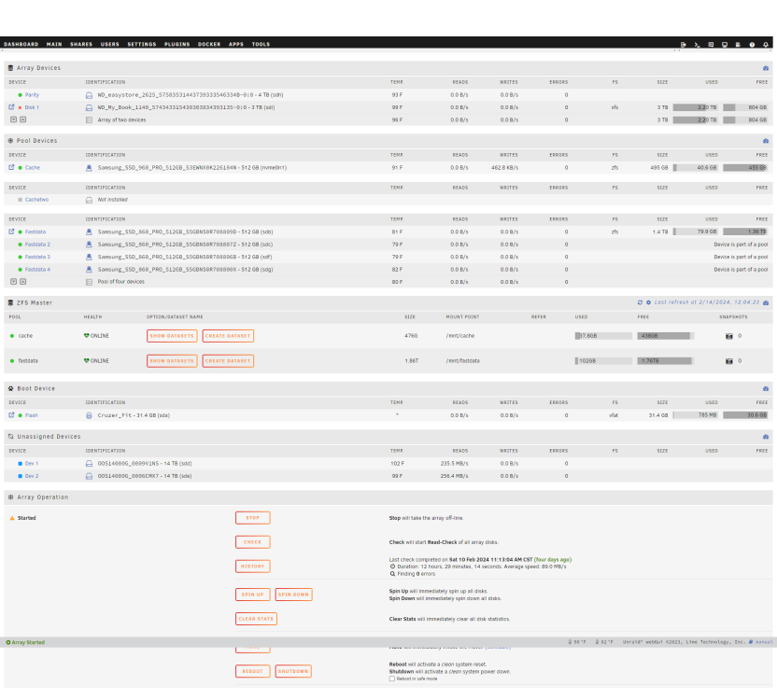Click the snapshot camera icon for cache
The image size is (777, 700).
[x=729, y=336]
